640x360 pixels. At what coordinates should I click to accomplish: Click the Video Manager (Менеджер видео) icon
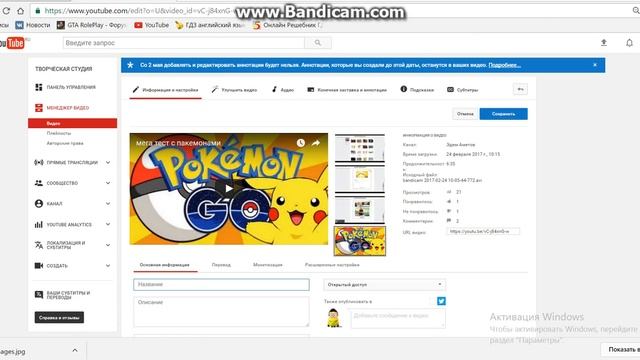click(39, 108)
